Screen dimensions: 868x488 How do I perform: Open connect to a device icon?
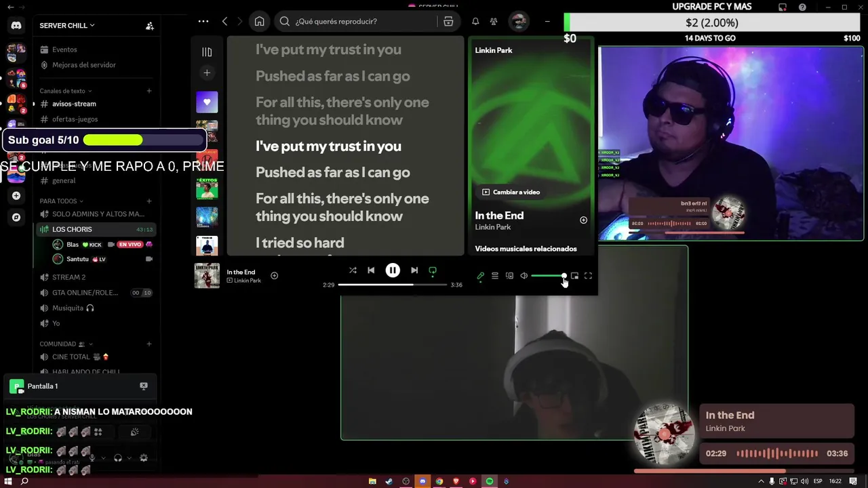point(509,276)
